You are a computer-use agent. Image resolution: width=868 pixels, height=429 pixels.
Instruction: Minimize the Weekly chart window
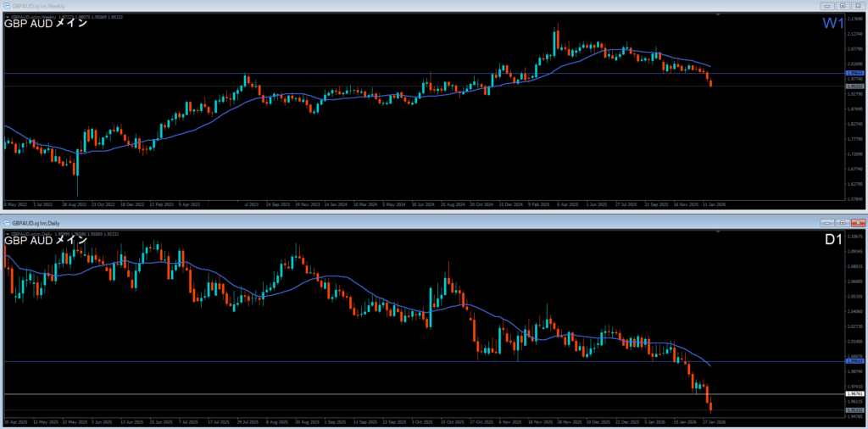tap(828, 6)
